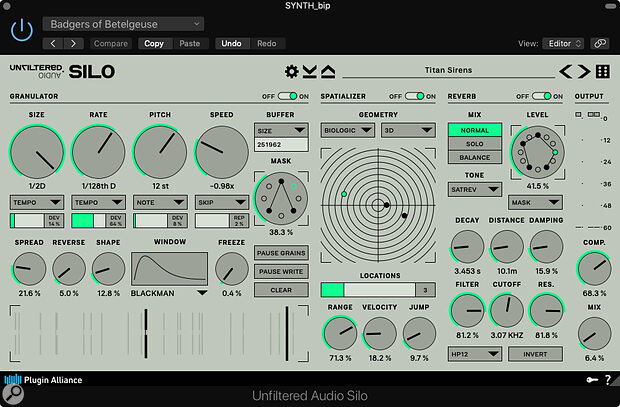Click the Unfiltered Audio logo
The width and height of the screenshot is (620, 407).
[x=36, y=71]
